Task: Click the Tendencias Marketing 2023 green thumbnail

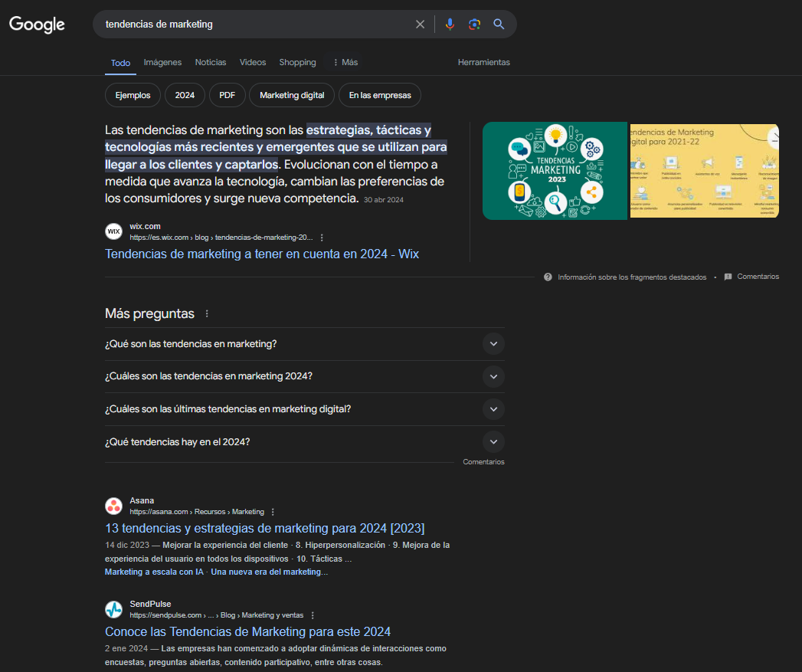Action: click(555, 171)
